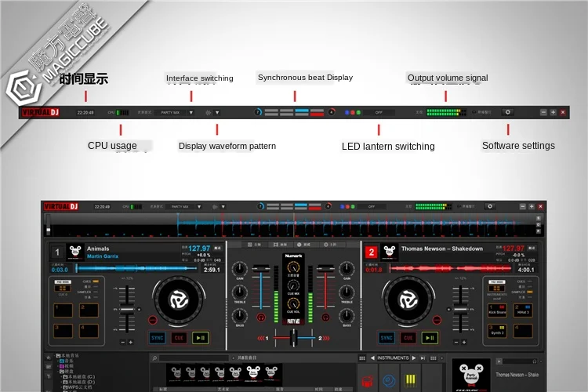Screen dimensions: 588x392
Task: Click the right-pointing arrows labeled 2 by crossfader
Action: pyautogui.click(x=324, y=339)
